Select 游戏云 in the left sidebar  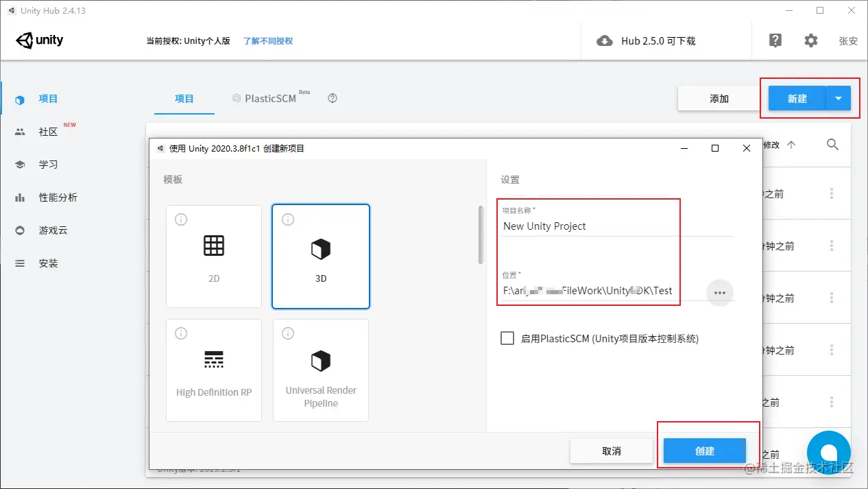click(53, 230)
